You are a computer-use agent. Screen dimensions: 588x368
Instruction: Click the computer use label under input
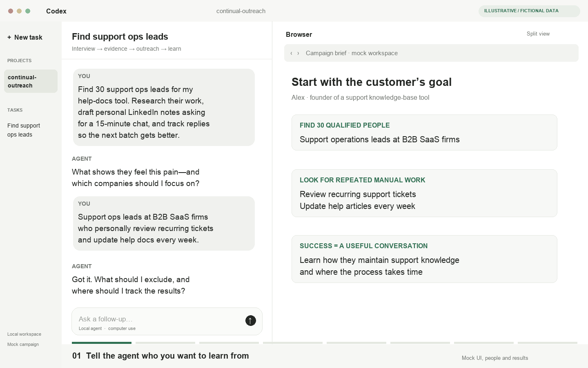point(122,328)
